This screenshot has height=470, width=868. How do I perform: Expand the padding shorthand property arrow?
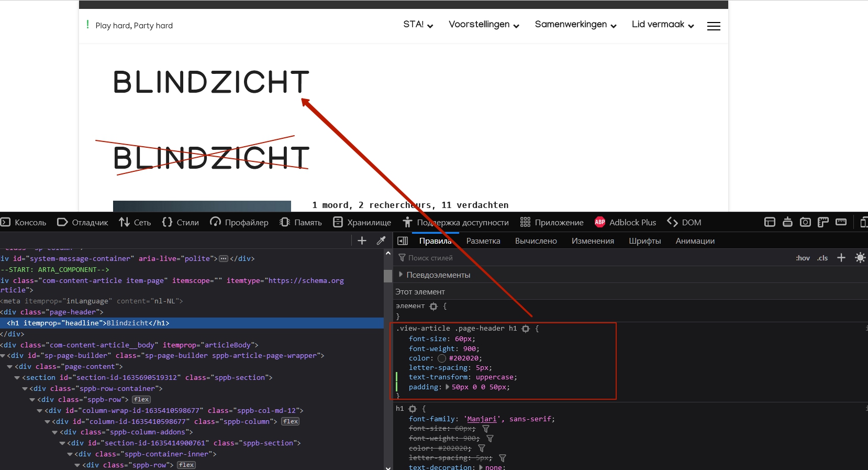pos(447,387)
